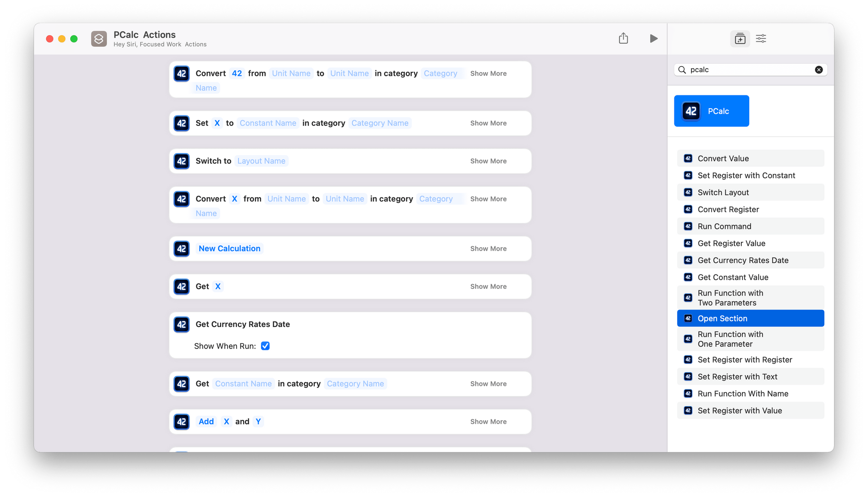Change the New Calculation command parameter
The width and height of the screenshot is (868, 497).
click(229, 248)
